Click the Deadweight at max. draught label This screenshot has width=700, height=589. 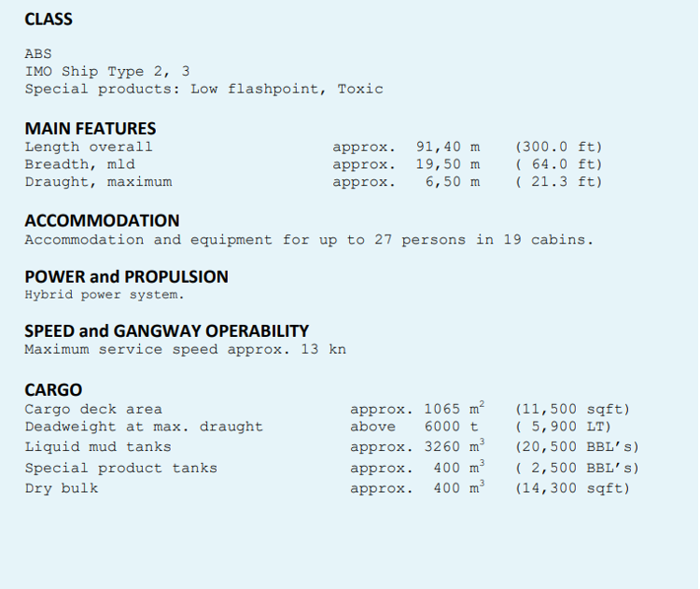[144, 427]
